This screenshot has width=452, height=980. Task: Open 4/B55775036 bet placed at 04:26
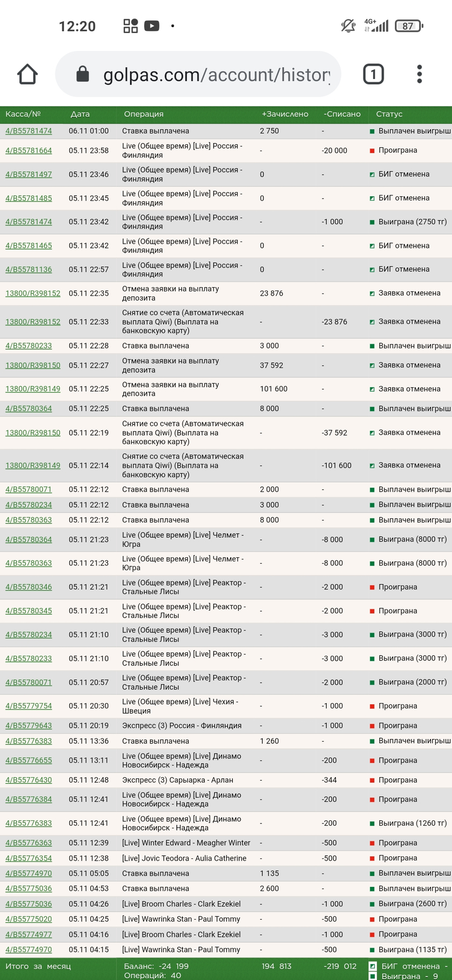[x=28, y=904]
